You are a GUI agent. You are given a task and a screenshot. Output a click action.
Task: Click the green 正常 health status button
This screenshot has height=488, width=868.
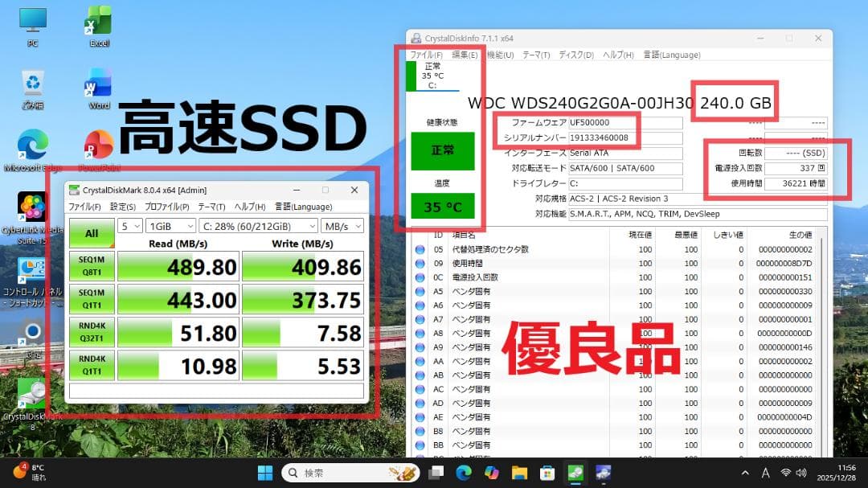(x=444, y=151)
